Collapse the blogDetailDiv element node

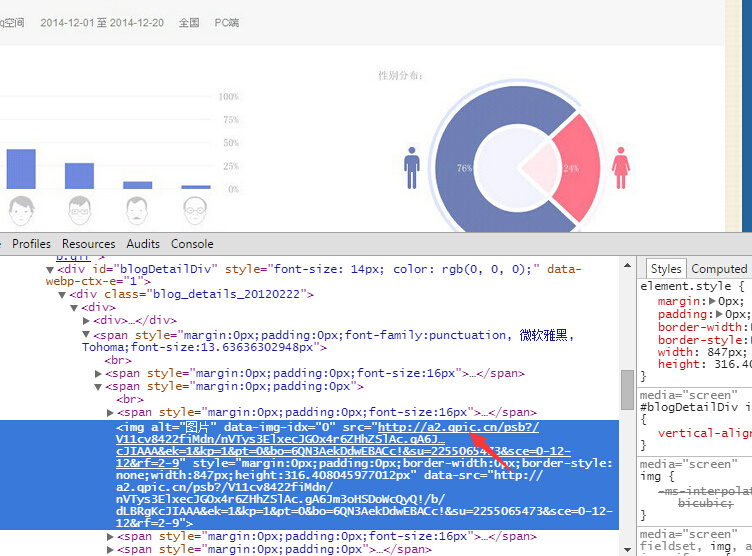(x=51, y=269)
